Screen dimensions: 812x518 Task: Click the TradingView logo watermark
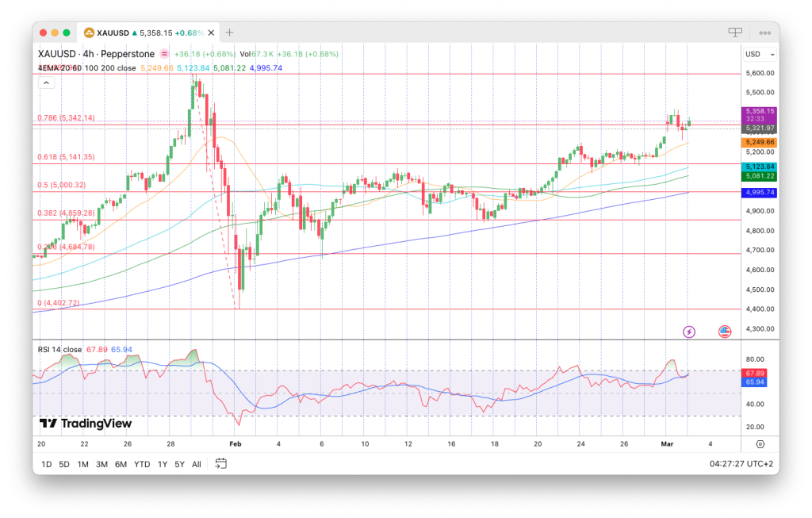[x=82, y=424]
